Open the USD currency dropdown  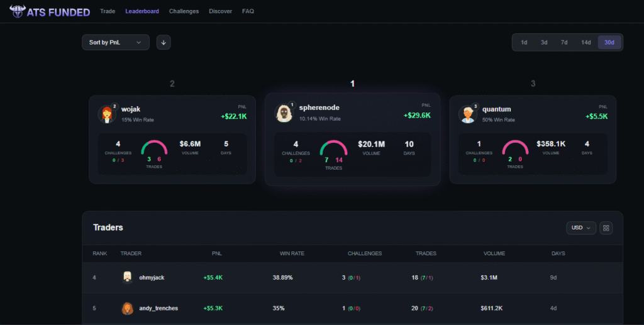point(581,228)
